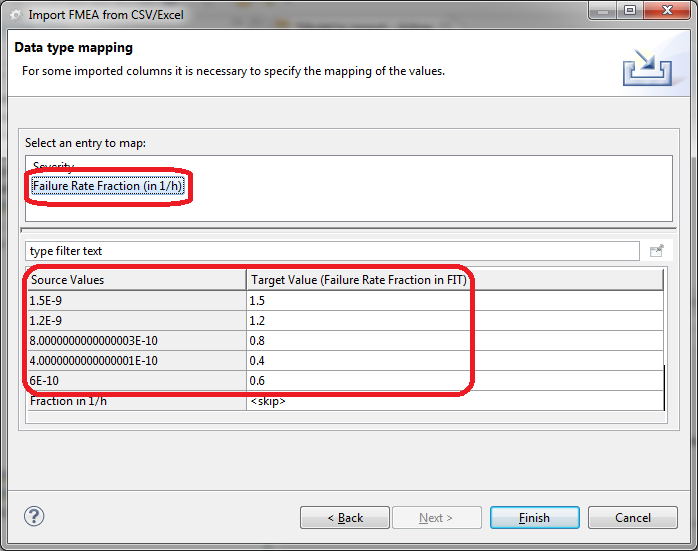Viewport: 698px width, 551px height.
Task: Select source value 8.0000000000000003E-10 cell
Action: (x=136, y=341)
